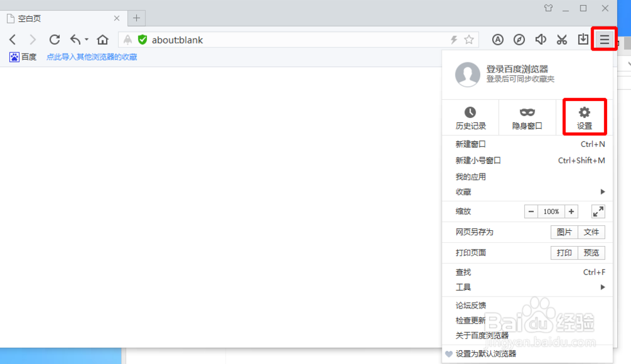Open the compass toolbar icon

click(x=519, y=39)
